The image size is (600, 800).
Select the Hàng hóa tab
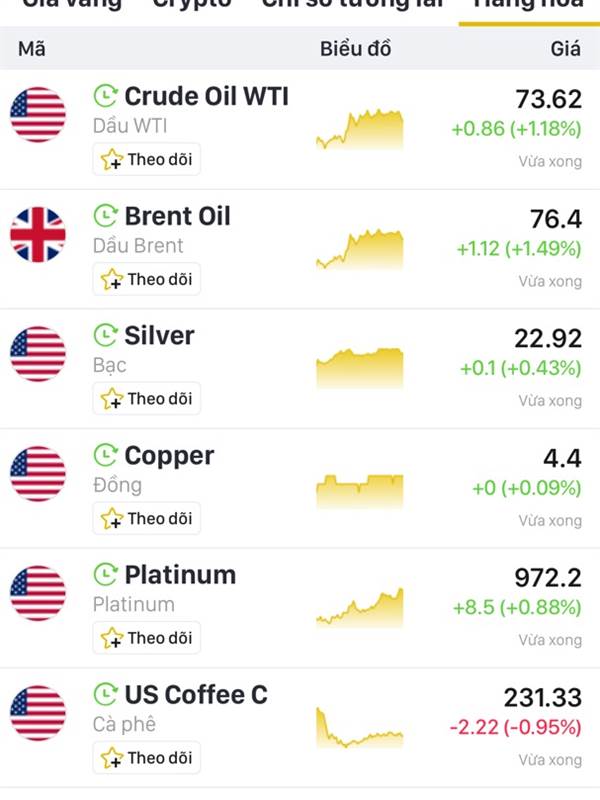point(528,5)
